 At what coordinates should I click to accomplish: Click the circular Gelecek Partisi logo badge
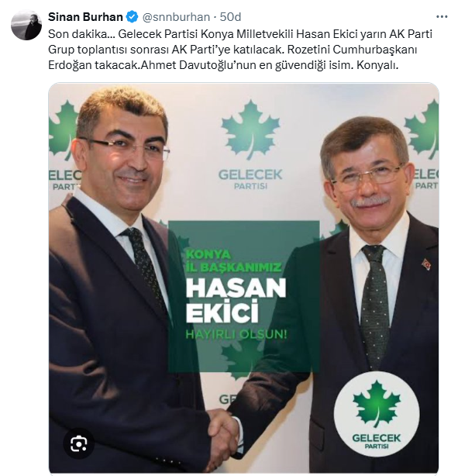click(x=377, y=415)
